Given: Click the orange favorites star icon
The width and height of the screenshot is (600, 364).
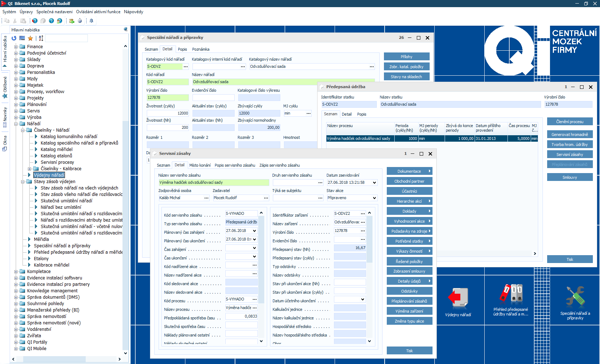Looking at the screenshot, I should point(30,38).
